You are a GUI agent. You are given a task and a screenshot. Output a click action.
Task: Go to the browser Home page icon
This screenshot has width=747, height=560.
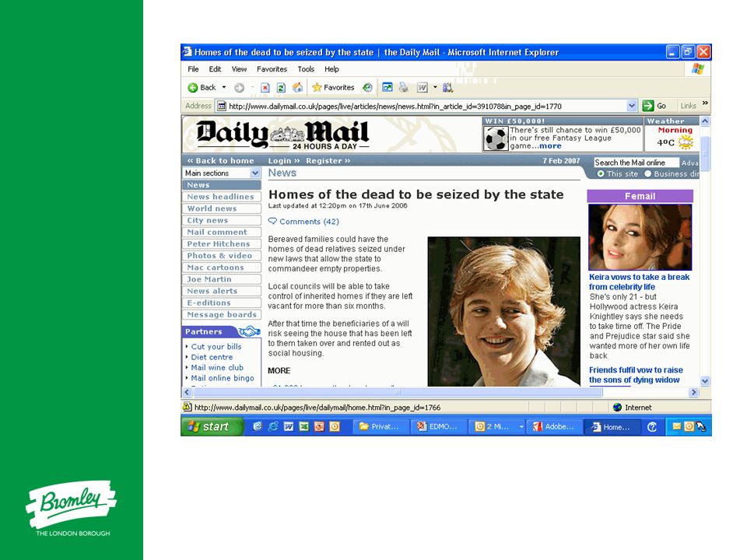(297, 87)
